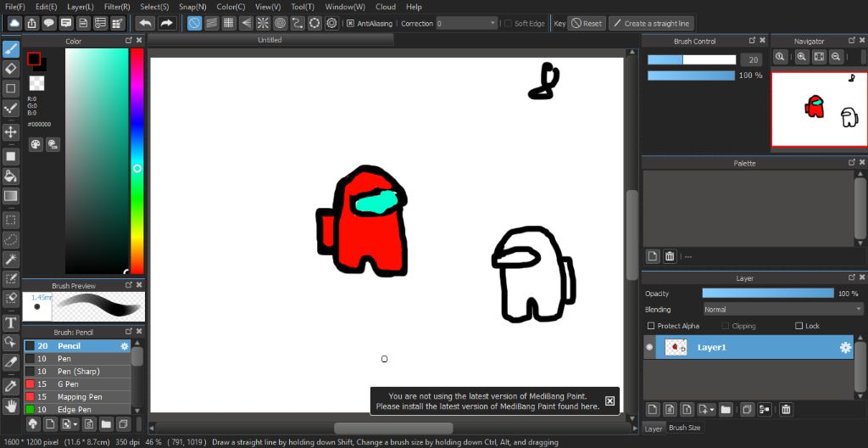The height and width of the screenshot is (448, 868).
Task: Toggle Layer1 visibility dot
Action: [x=649, y=348]
